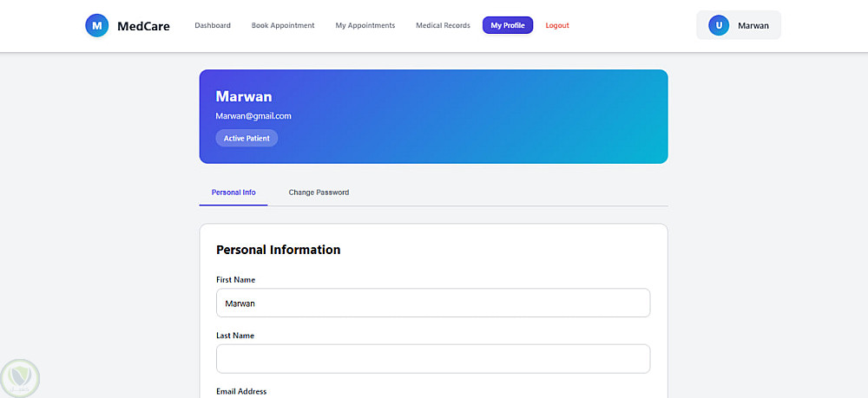Open the Marwan user menu in header
The height and width of the screenshot is (398, 868).
tap(739, 25)
